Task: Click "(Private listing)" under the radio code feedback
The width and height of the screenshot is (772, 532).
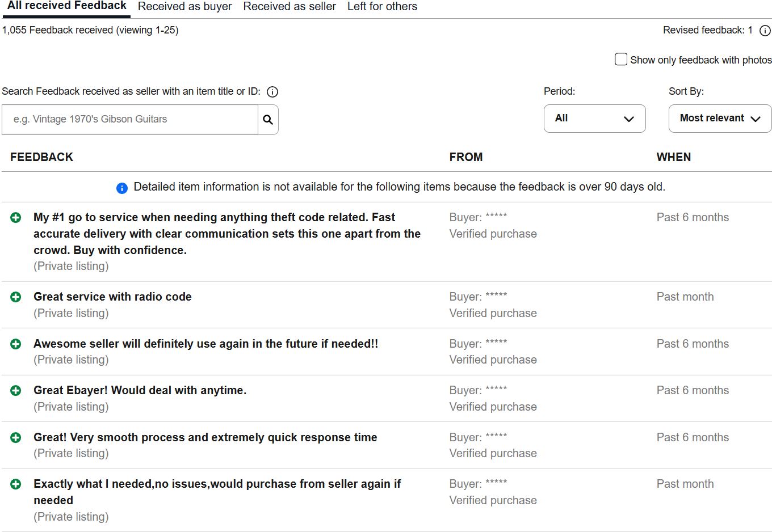Action: point(71,313)
